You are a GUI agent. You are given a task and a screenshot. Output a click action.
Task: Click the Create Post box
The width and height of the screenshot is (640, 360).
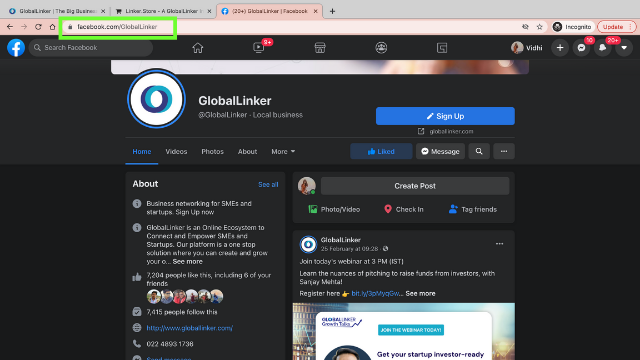point(415,186)
